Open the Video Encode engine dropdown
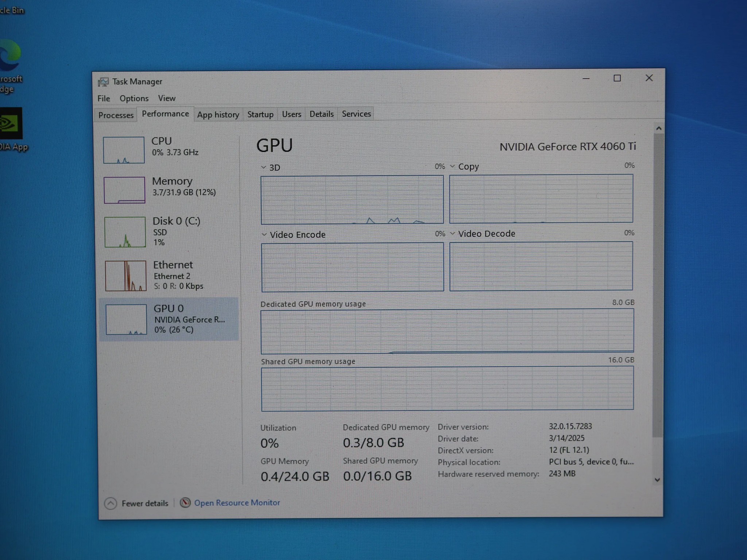Image resolution: width=747 pixels, height=560 pixels. point(264,234)
